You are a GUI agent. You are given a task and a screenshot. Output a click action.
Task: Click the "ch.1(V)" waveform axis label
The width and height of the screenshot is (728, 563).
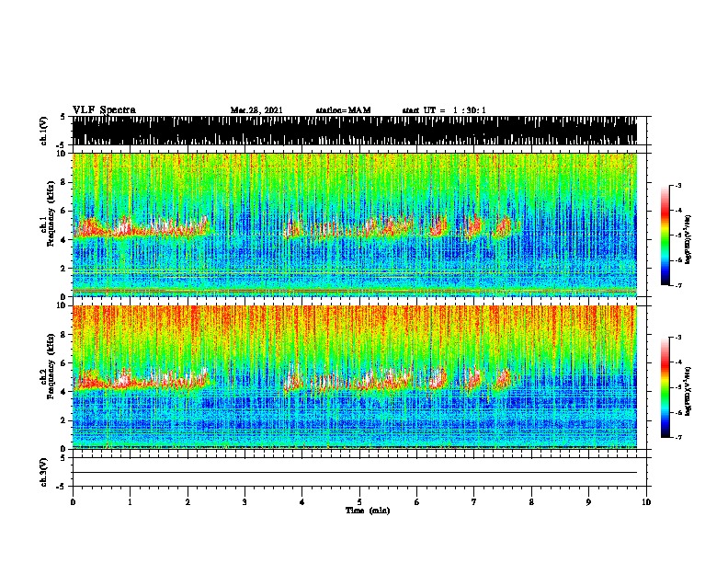[x=43, y=131]
